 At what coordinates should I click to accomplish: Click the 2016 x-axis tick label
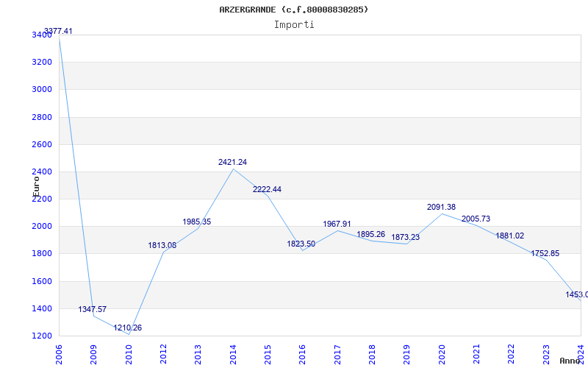[302, 354]
